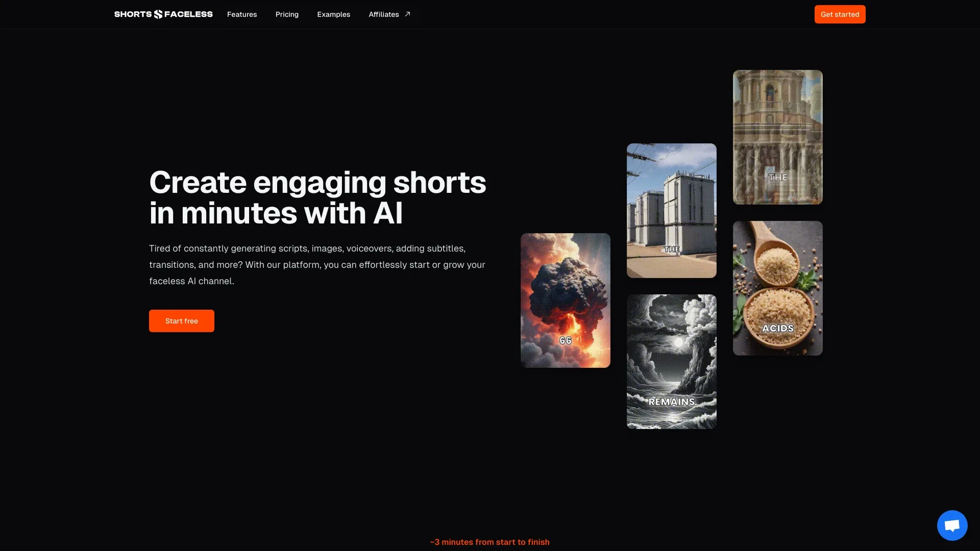The width and height of the screenshot is (980, 551).
Task: Select the Pricing navigation menu item
Action: pos(287,14)
